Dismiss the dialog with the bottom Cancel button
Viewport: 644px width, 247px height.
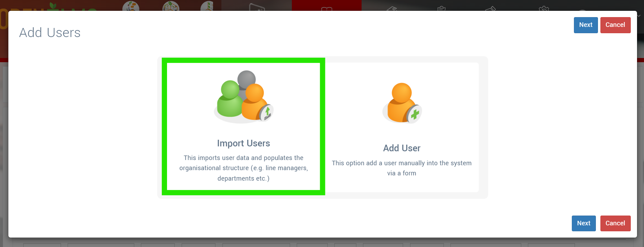[615, 223]
